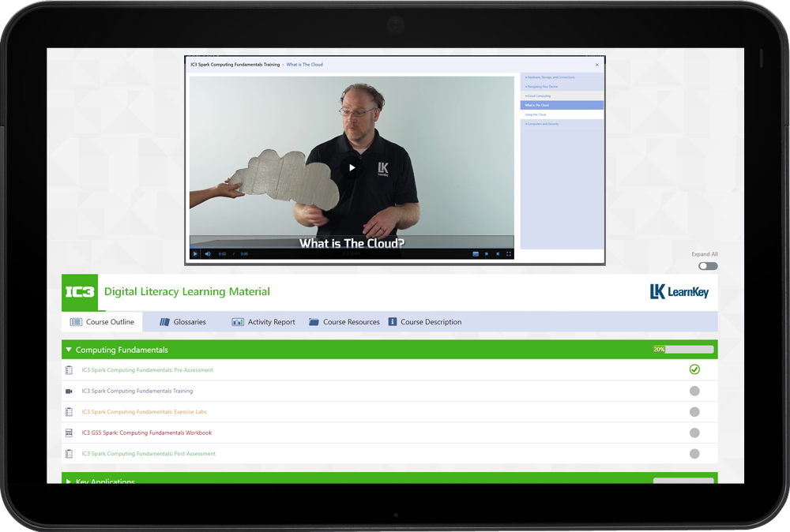790x532 pixels.
Task: Mute the video with the speaker icon
Action: 208,253
